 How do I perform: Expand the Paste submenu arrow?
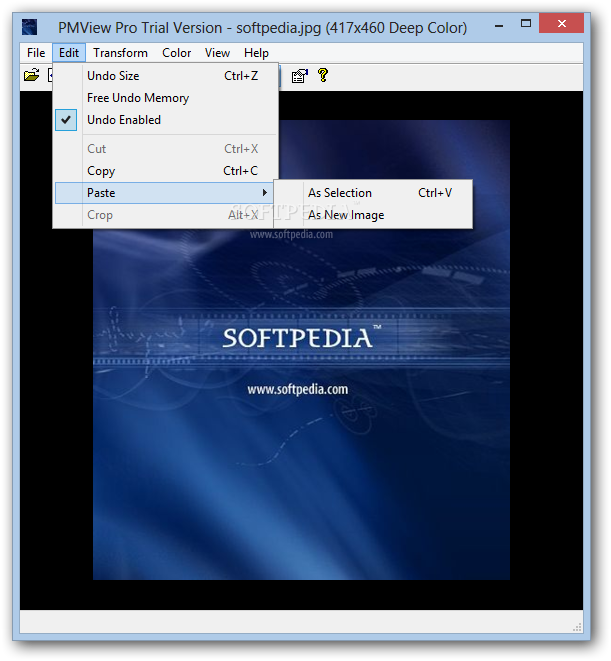click(x=264, y=193)
